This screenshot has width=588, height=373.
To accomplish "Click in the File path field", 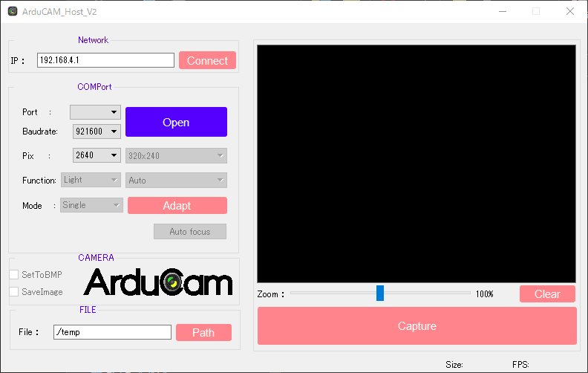I will coord(113,332).
